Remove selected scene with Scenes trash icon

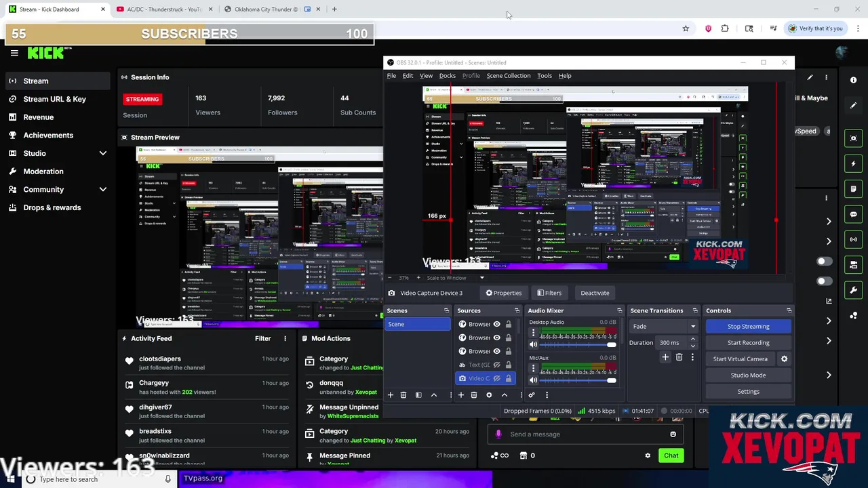point(403,395)
